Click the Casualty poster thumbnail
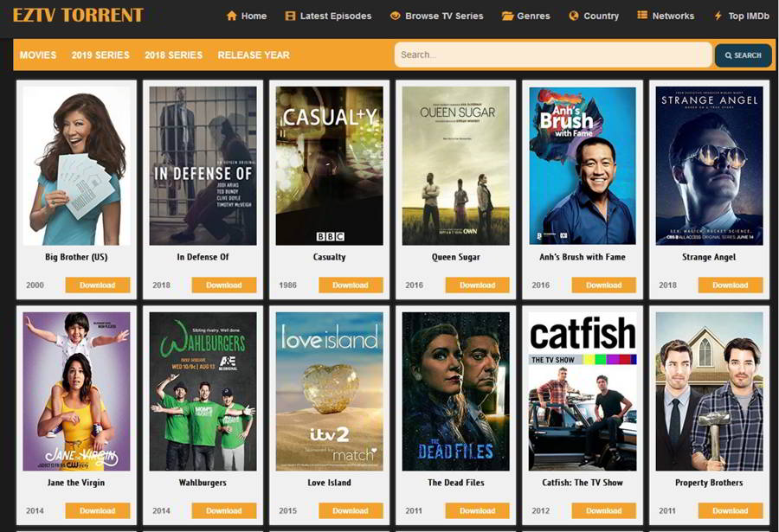Viewport: 779px width, 532px height. click(x=329, y=165)
